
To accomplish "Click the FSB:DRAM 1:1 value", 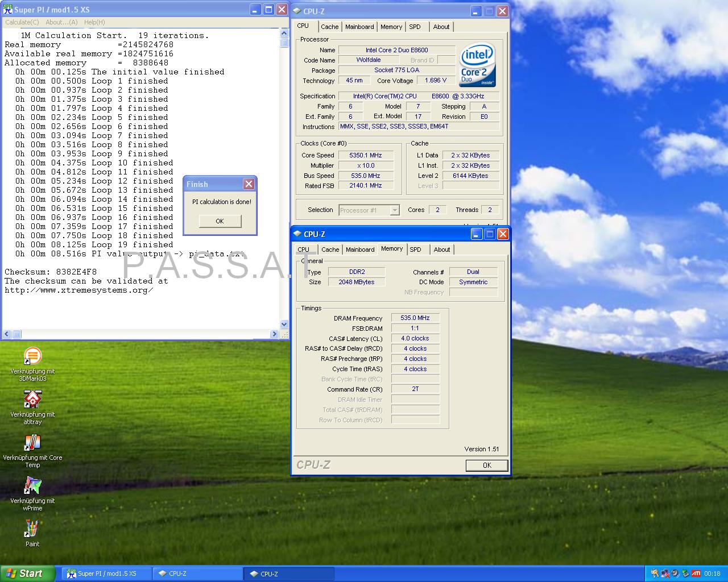I will click(x=415, y=328).
